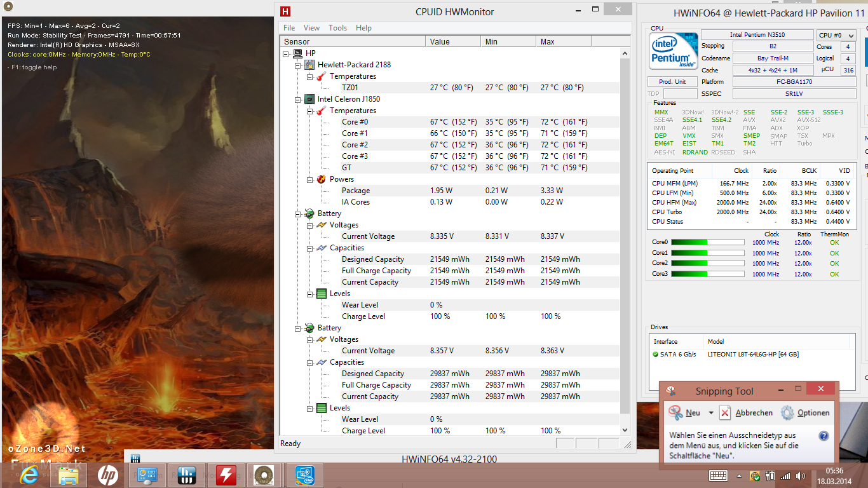This screenshot has height=488, width=868.
Task: Collapse the Intel Celeron J1850 node
Action: tap(299, 99)
